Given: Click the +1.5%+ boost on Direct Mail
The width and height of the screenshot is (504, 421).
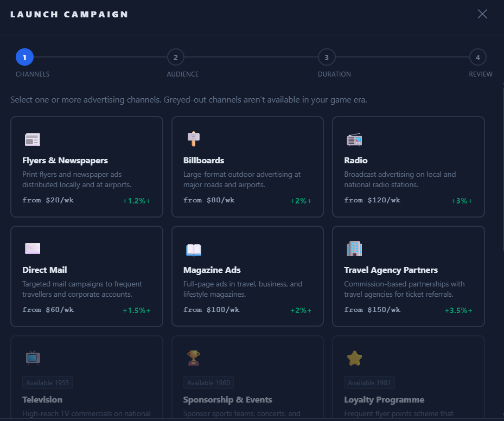Looking at the screenshot, I should tap(137, 310).
